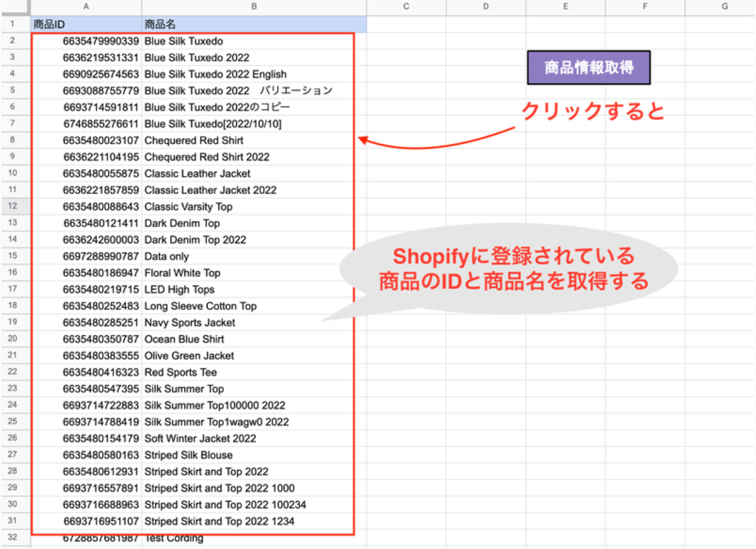Screen dimensions: 756x549
Task: Click cell with ID 6635480088643
Action: [x=86, y=206]
